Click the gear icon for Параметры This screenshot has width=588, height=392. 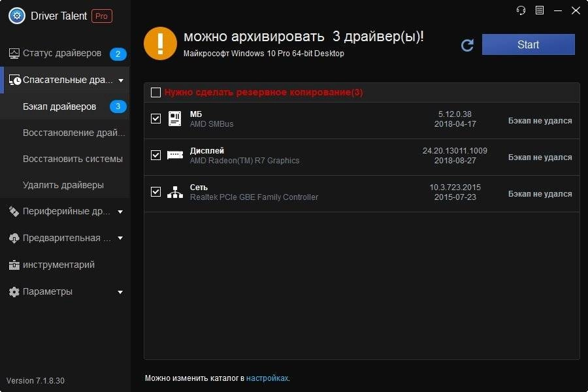tap(14, 292)
